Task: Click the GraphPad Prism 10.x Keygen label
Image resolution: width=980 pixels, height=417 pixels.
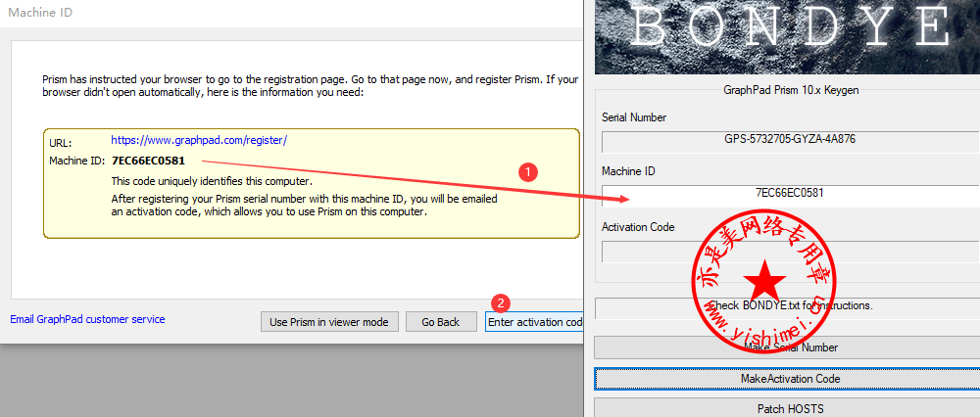Action: [791, 90]
